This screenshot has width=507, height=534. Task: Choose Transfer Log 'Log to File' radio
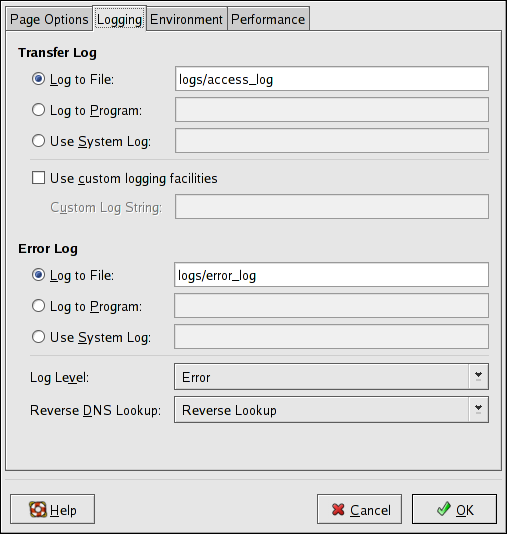[38, 79]
